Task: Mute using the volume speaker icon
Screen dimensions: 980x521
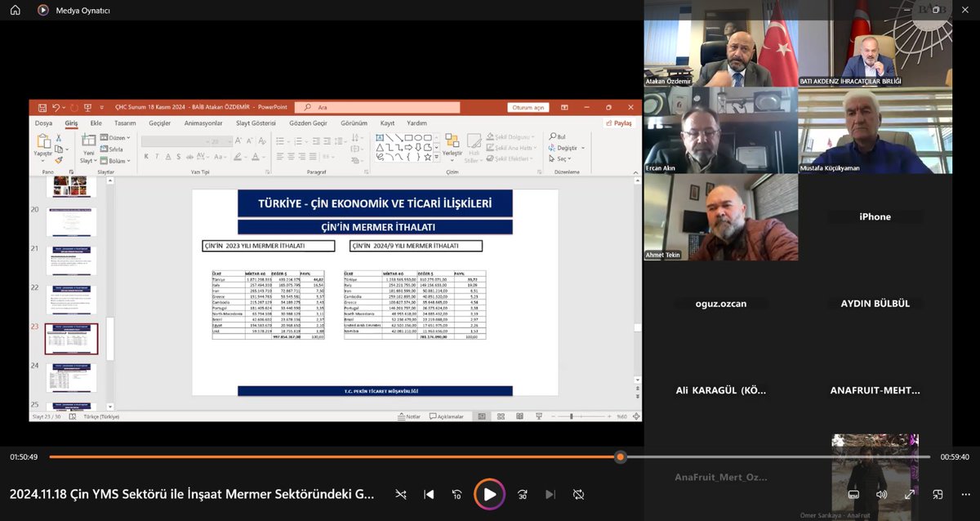Action: 881,494
